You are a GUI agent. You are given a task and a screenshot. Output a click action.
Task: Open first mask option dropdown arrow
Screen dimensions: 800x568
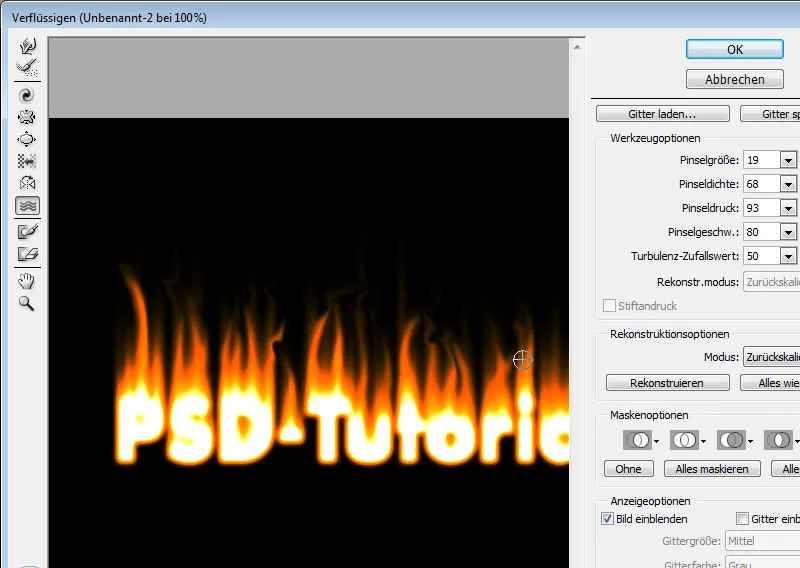click(657, 441)
